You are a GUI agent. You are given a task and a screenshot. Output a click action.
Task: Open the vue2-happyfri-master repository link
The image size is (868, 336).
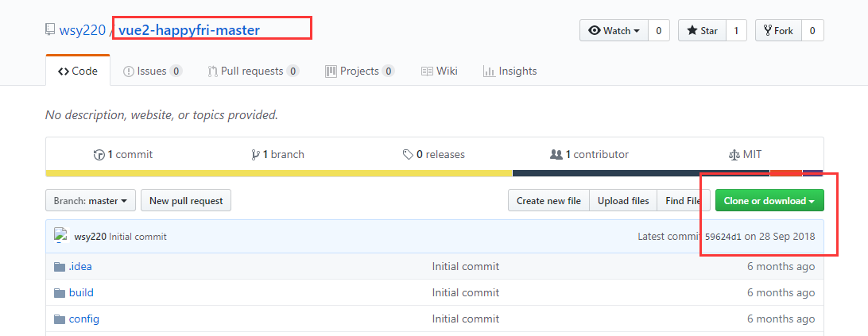coord(188,30)
